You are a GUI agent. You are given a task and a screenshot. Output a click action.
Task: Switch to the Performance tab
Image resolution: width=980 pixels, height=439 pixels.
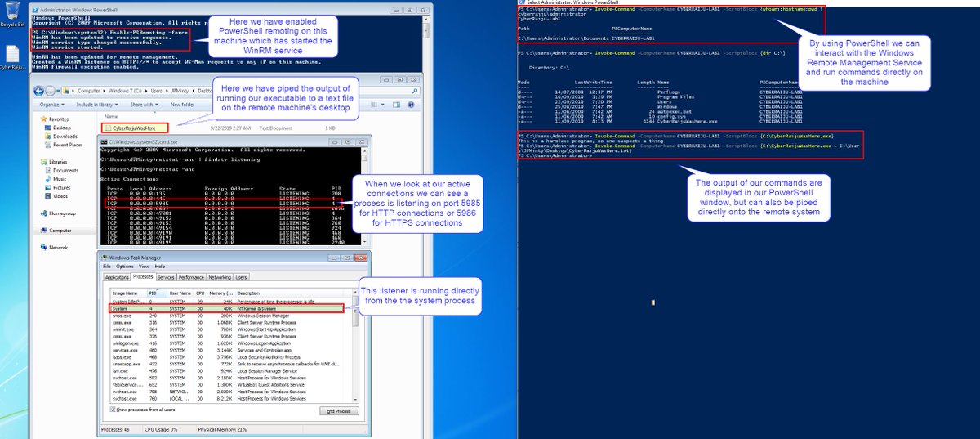pos(191,278)
